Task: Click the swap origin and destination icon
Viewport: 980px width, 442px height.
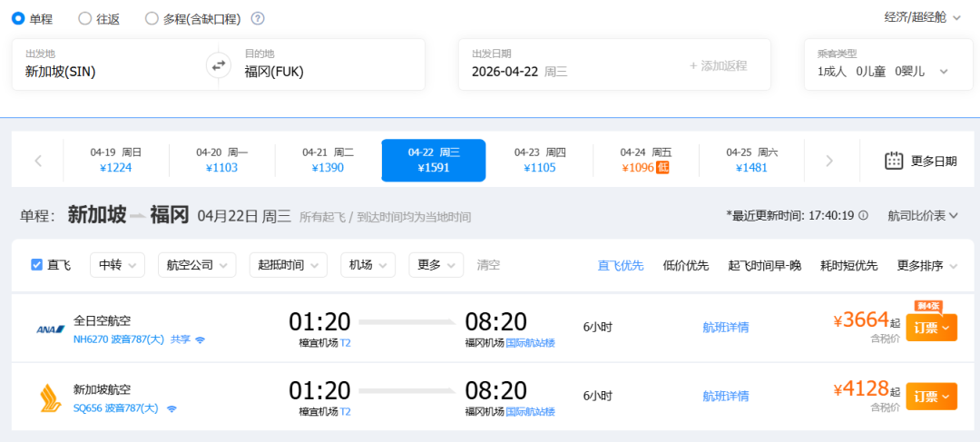Action: click(x=218, y=64)
